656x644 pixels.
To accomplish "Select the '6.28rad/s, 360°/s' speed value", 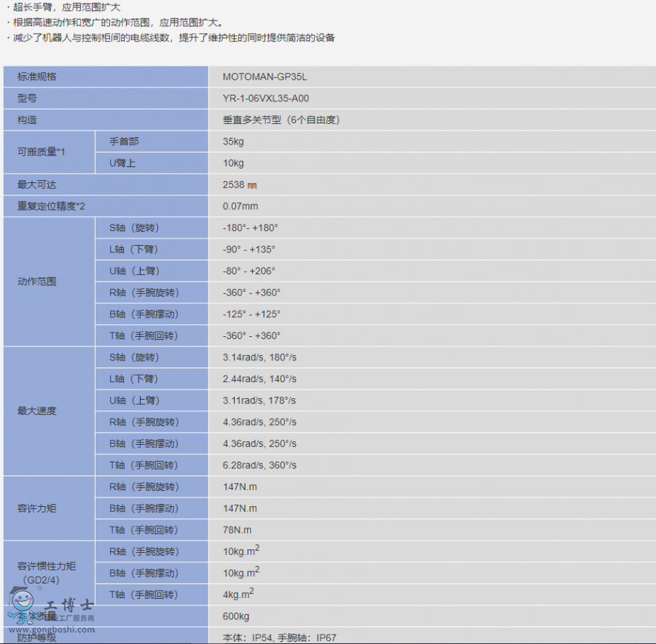I will pyautogui.click(x=259, y=465).
